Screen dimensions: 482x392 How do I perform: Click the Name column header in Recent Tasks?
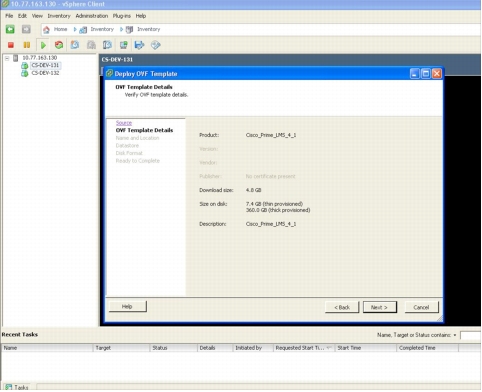point(47,348)
